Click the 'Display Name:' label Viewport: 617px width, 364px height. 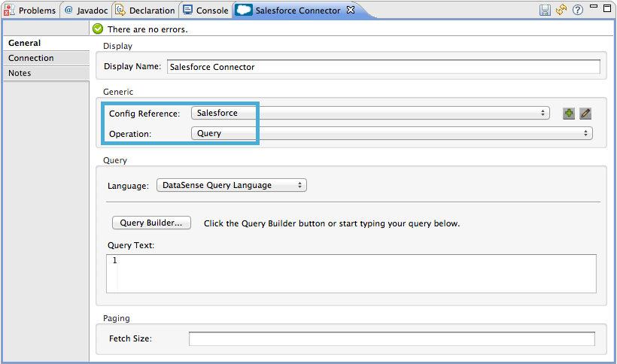pos(132,66)
